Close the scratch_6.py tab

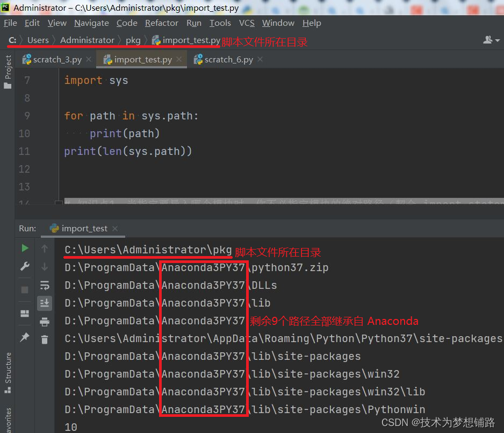pyautogui.click(x=261, y=60)
